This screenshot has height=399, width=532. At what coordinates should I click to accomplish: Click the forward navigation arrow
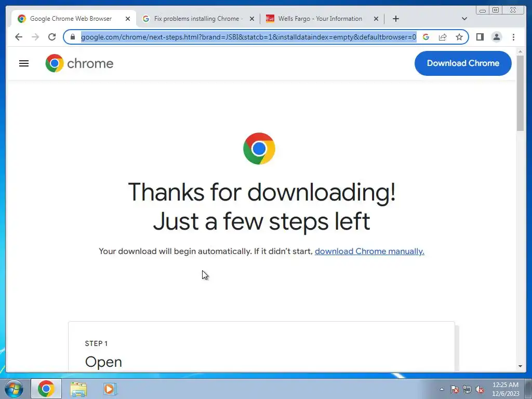click(35, 37)
